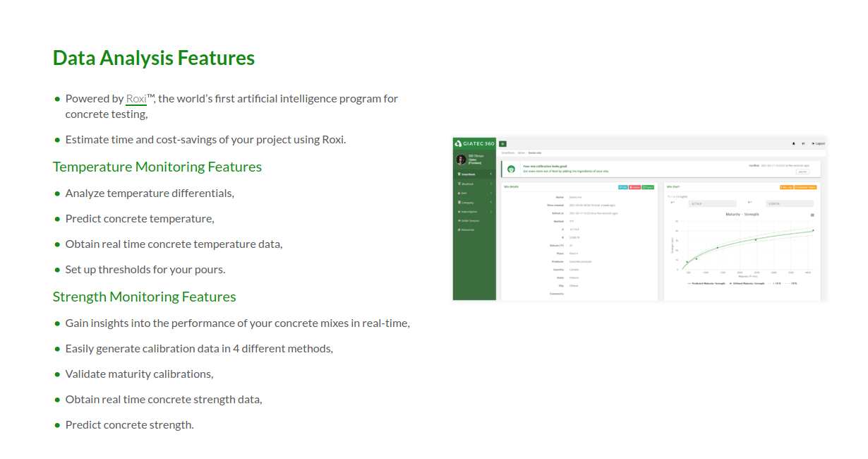Select Company in the dashboard sidebar

coord(474,203)
